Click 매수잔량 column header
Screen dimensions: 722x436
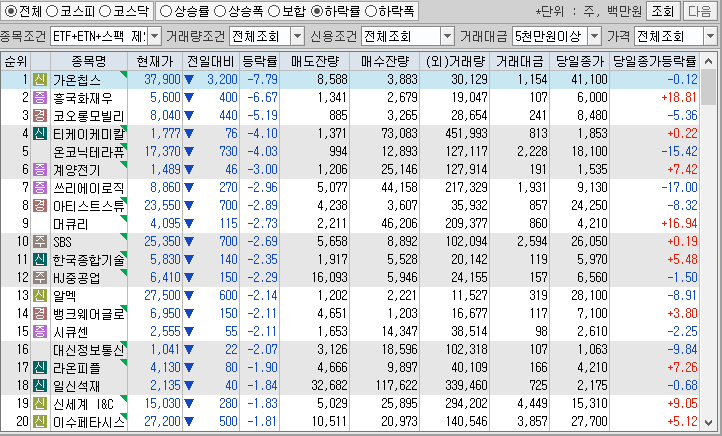click(385, 61)
